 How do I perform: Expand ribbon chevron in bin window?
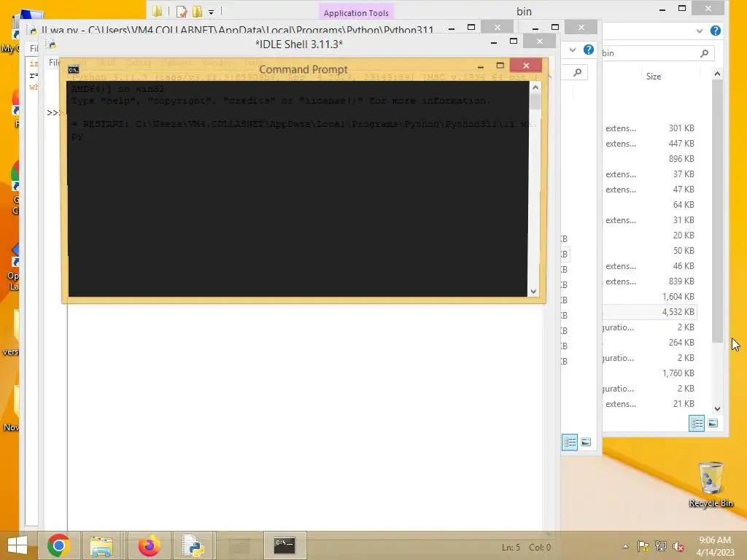click(x=699, y=31)
